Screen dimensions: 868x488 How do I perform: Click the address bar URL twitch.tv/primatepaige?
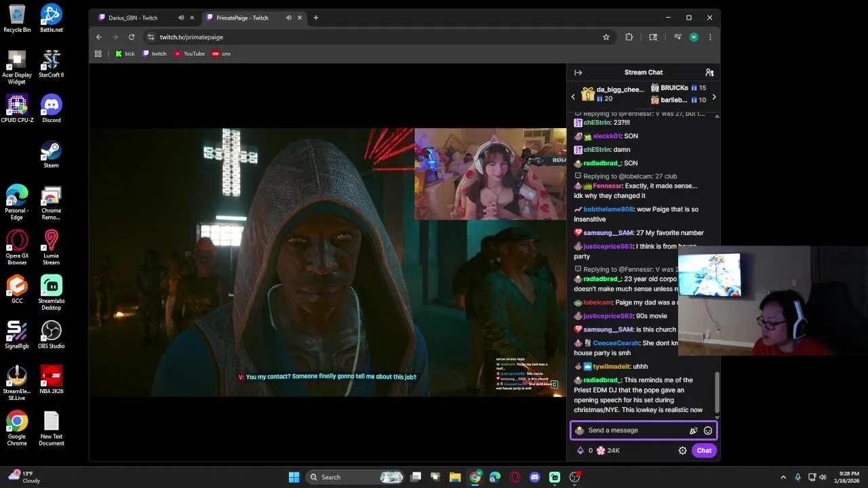191,37
